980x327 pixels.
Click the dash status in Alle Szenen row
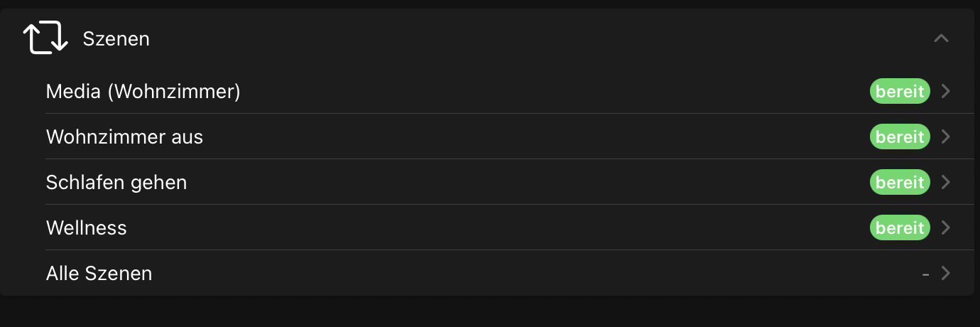pyautogui.click(x=925, y=273)
